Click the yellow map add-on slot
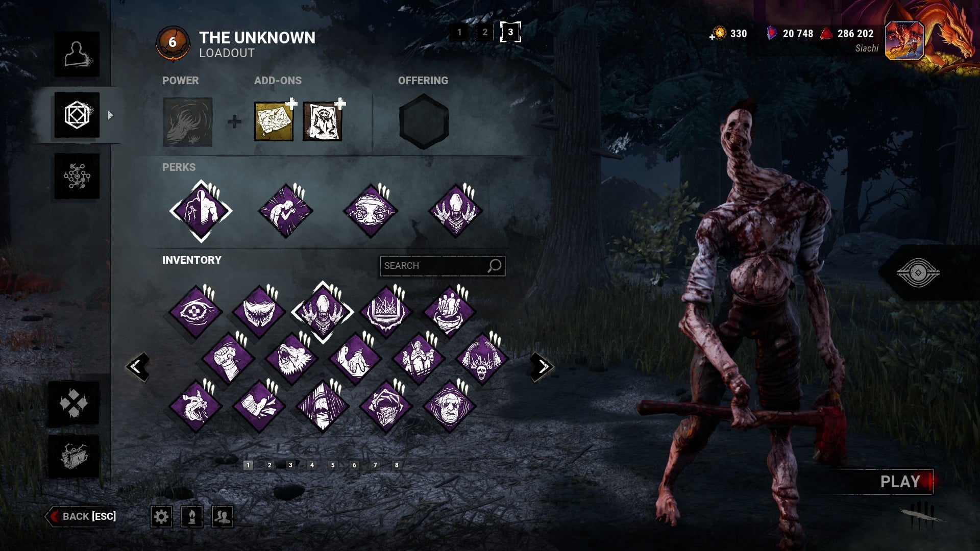 click(x=274, y=121)
